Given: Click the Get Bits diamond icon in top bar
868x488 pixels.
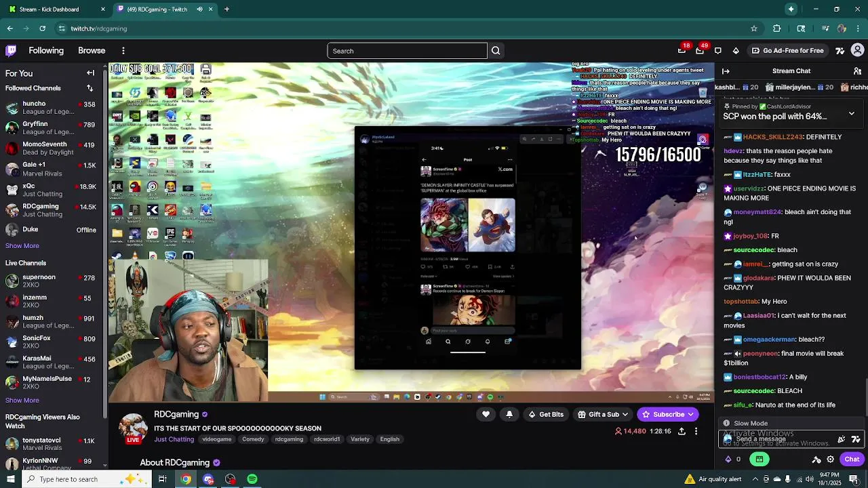Looking at the screenshot, I should (x=736, y=51).
